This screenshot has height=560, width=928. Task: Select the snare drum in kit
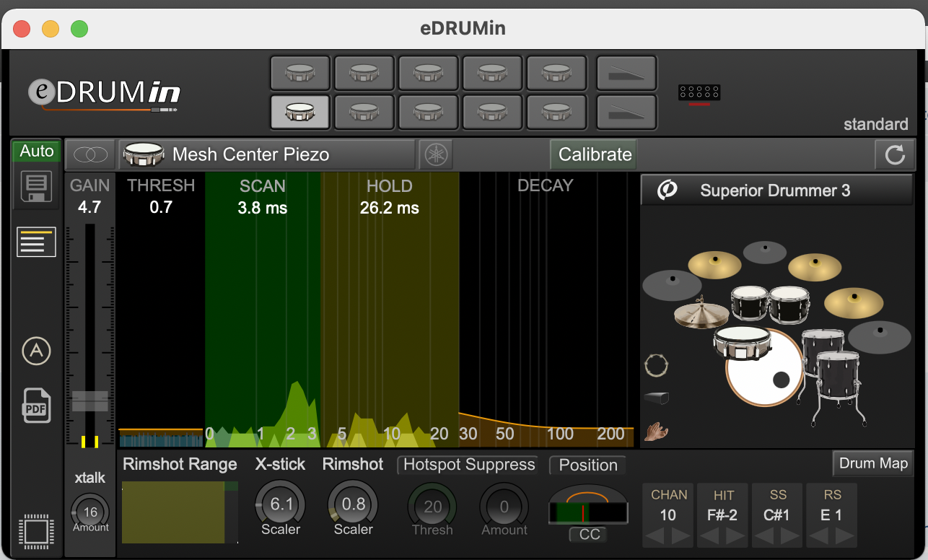[x=743, y=342]
